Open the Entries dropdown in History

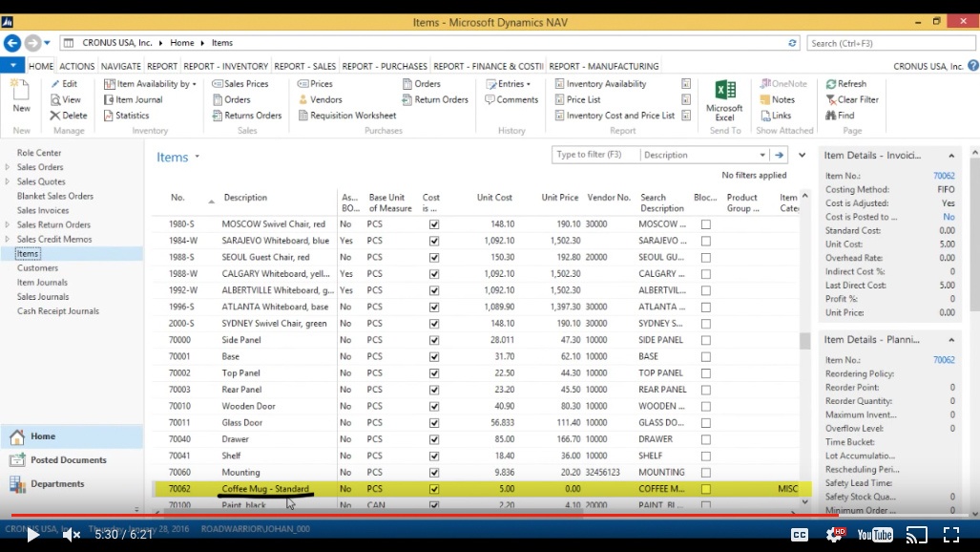pyautogui.click(x=509, y=84)
